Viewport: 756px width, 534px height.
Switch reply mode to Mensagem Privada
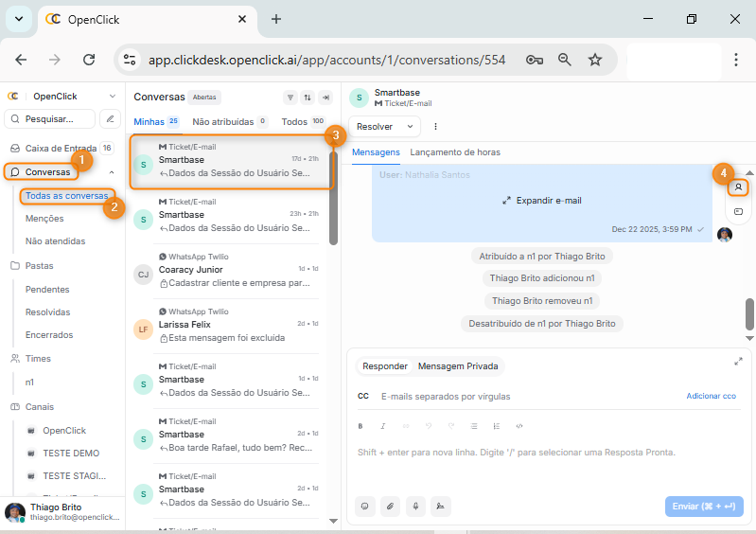click(459, 366)
